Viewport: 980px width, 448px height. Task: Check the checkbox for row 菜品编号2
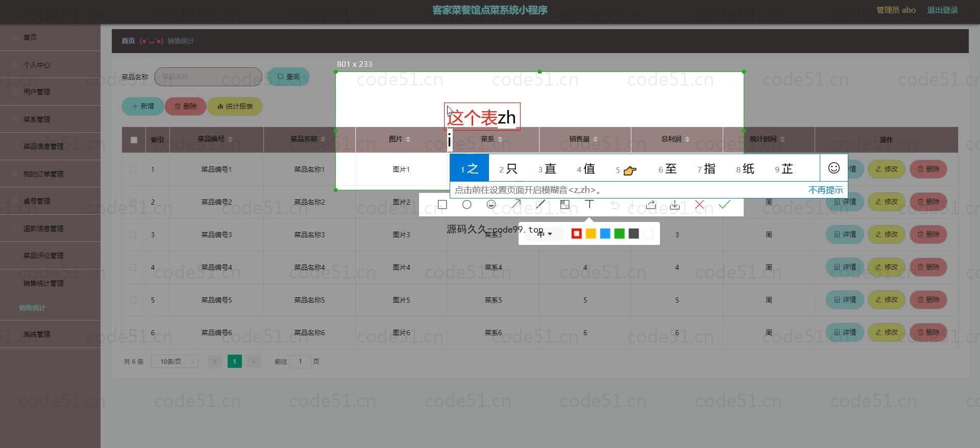coord(133,202)
